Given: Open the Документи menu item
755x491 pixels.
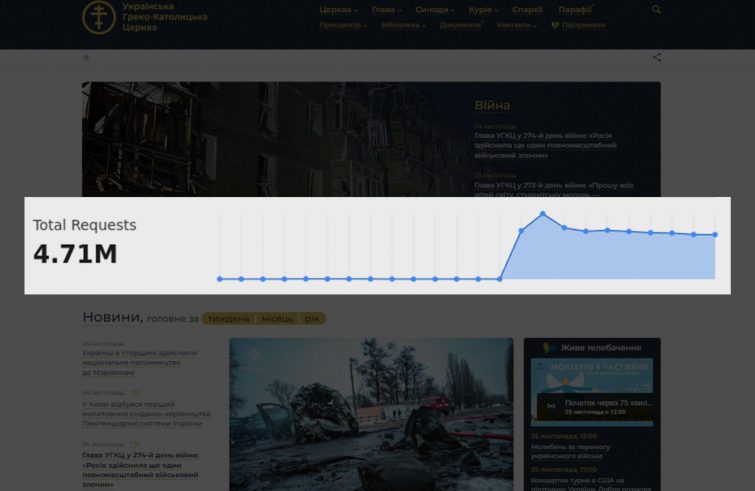Looking at the screenshot, I should coord(461,25).
